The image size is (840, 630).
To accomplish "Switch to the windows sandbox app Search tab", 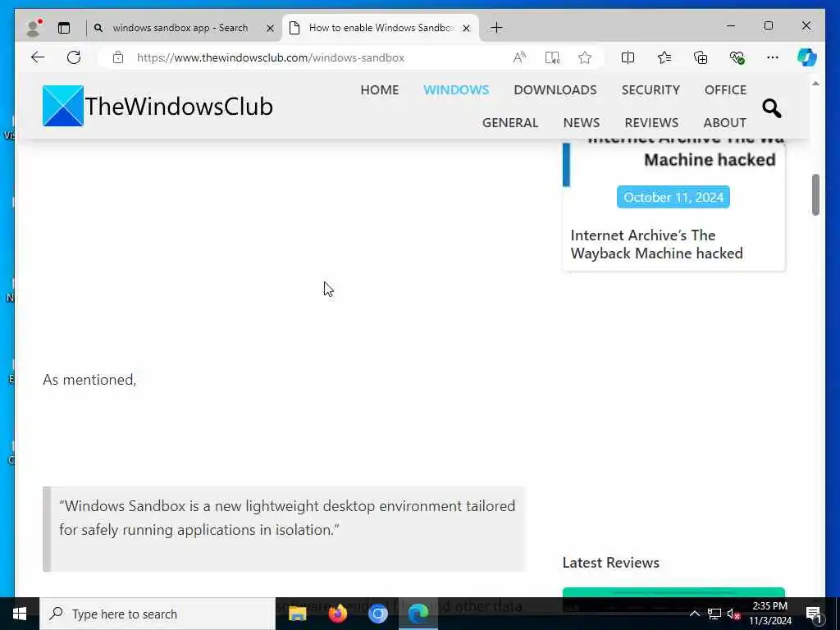I will pyautogui.click(x=180, y=28).
